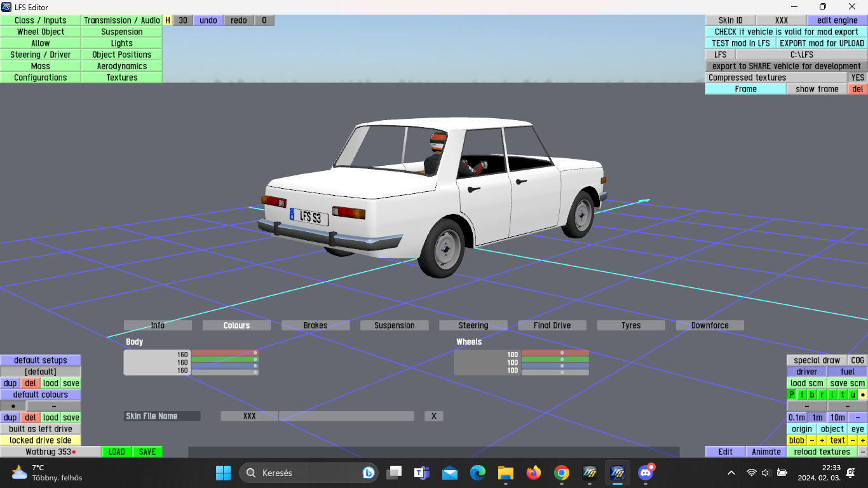Viewport: 868px width, 488px height.
Task: Open Discord from the taskbar
Action: click(x=646, y=473)
